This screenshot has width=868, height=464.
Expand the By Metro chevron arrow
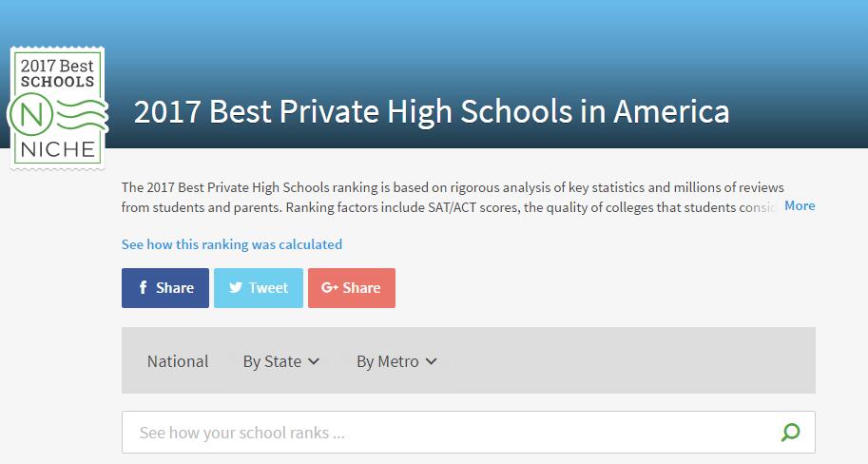click(x=432, y=361)
